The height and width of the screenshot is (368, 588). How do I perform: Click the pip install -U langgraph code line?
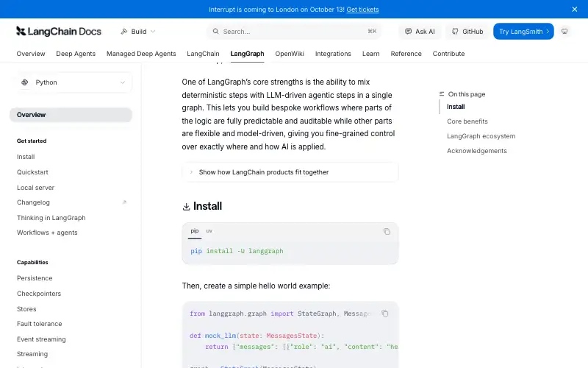237,251
